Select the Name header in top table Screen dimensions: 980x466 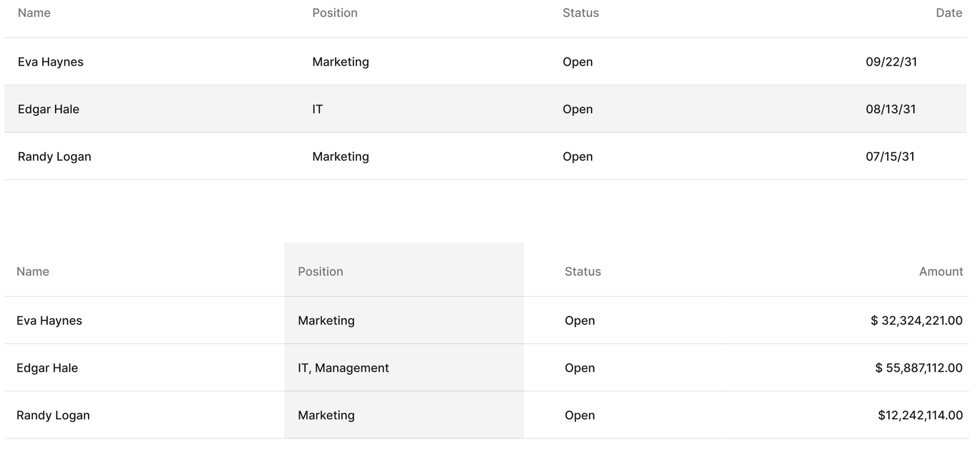point(34,13)
